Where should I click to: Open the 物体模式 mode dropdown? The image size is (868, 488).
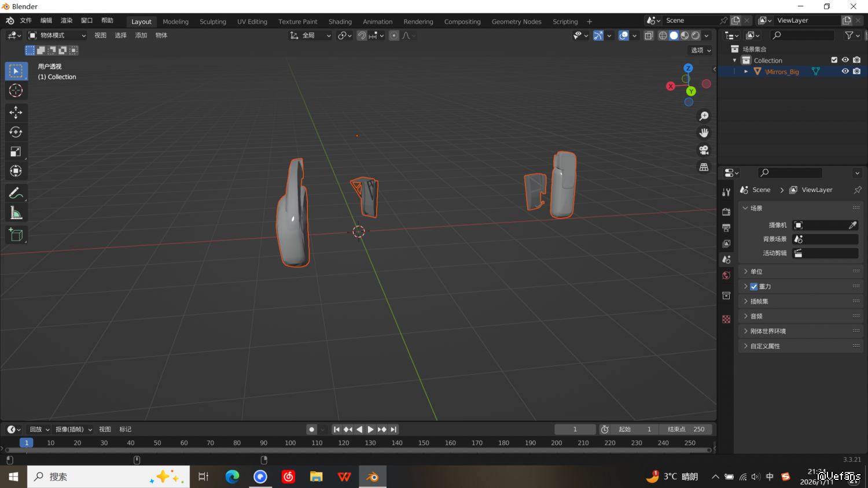(57, 36)
